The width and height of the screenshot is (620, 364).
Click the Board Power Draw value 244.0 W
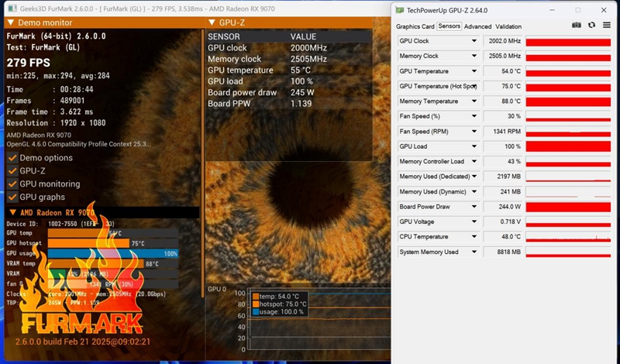(502, 207)
